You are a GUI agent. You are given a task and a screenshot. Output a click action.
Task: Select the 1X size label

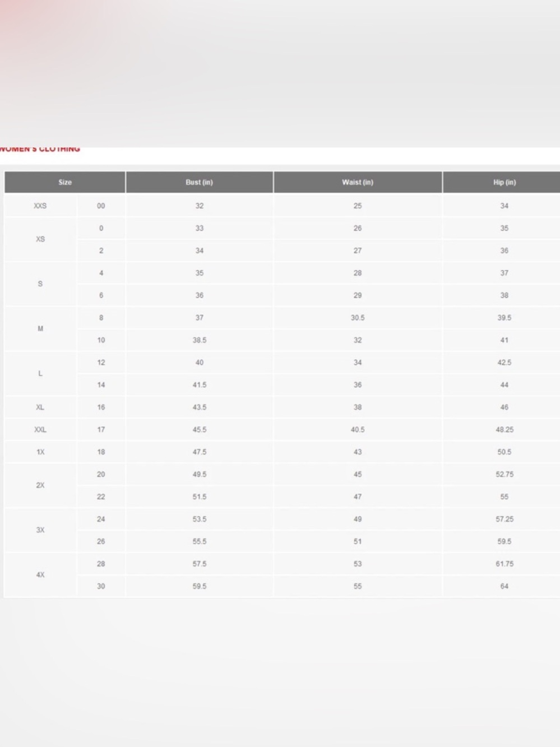point(40,452)
